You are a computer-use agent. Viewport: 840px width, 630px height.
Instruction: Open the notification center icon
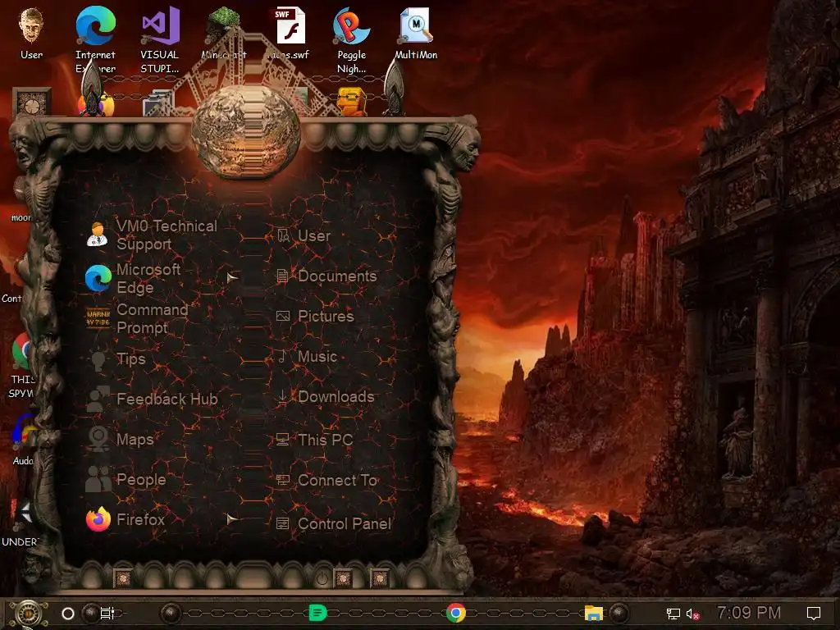tap(814, 613)
